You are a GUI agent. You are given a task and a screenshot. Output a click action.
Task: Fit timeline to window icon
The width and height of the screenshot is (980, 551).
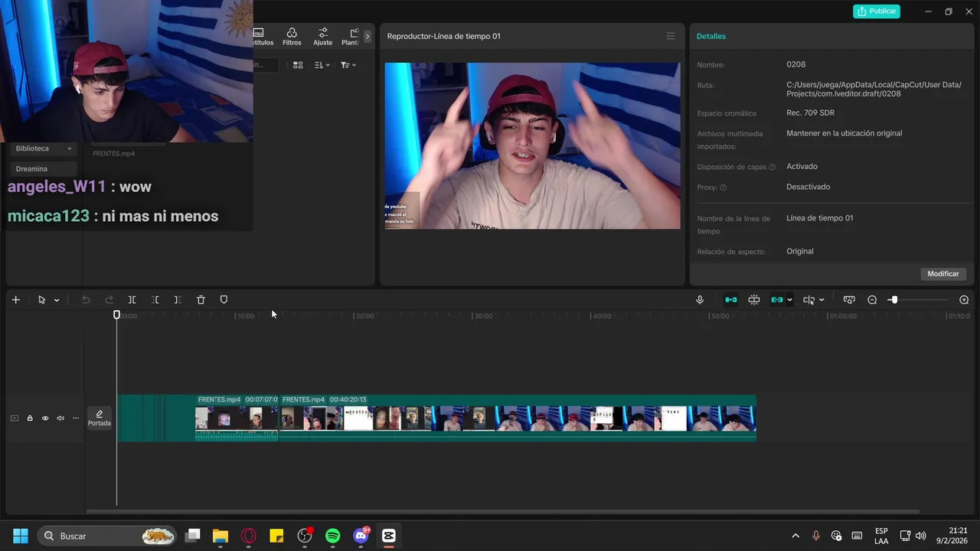click(849, 300)
